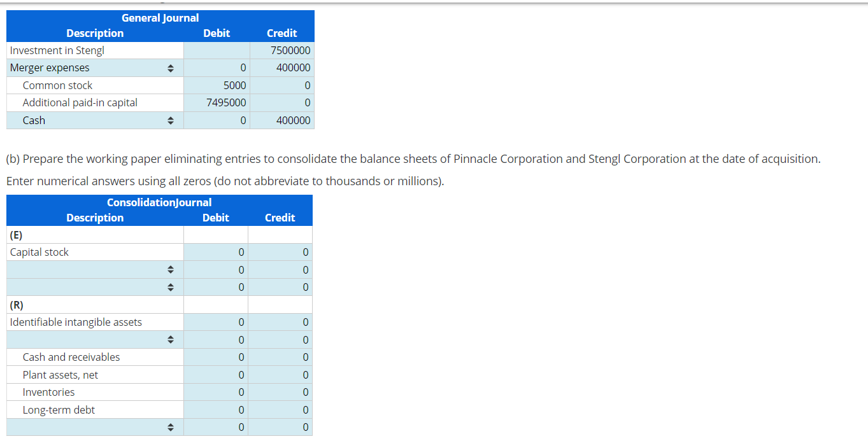Select the Long-term debt debit cell
Image resolution: width=868 pixels, height=441 pixels.
[217, 409]
